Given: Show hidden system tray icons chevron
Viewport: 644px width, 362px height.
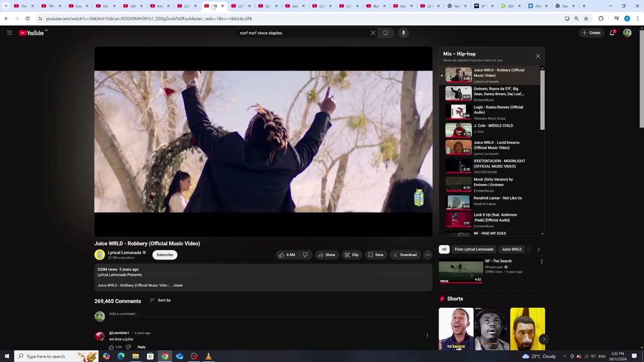Looking at the screenshot, I should [565, 356].
